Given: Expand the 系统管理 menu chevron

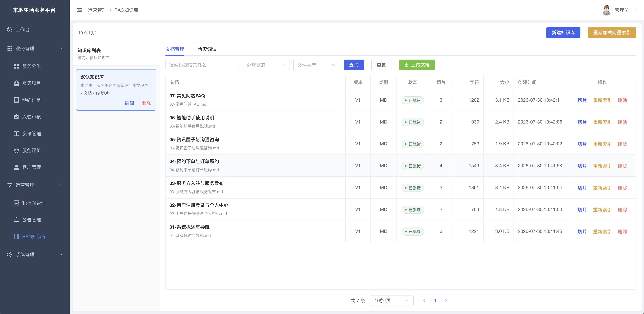Looking at the screenshot, I should (61, 254).
